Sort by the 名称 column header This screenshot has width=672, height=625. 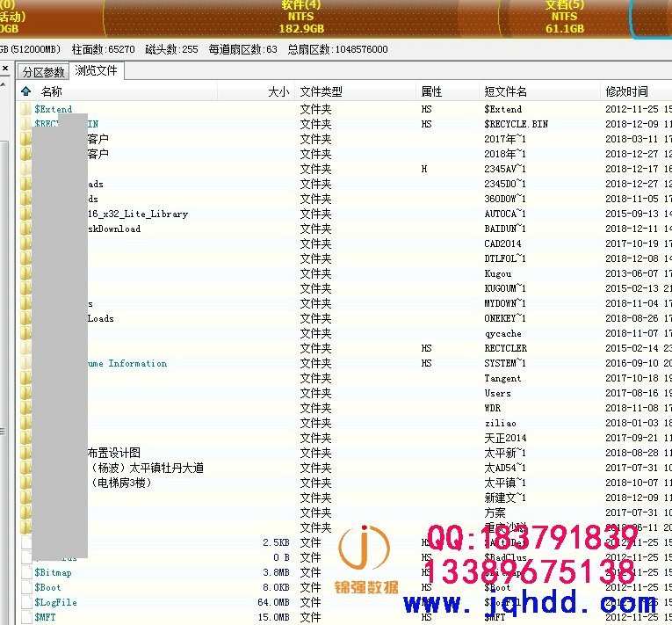pos(52,91)
